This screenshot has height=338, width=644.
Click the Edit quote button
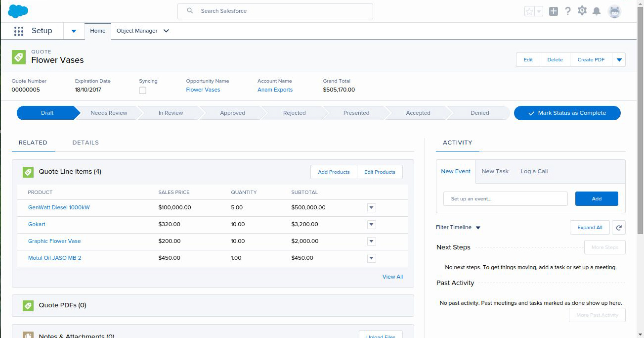click(528, 60)
